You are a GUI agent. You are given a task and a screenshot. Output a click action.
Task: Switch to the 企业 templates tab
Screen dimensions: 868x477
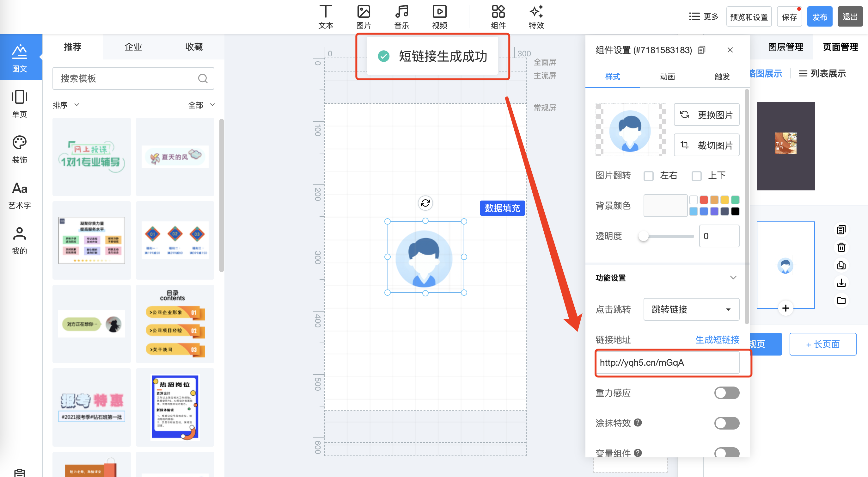[x=133, y=47]
